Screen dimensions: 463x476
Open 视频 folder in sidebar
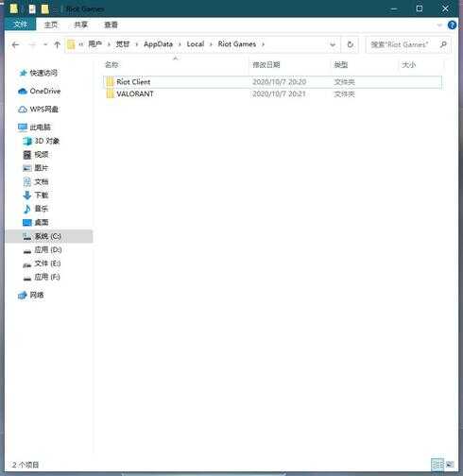tap(36, 155)
